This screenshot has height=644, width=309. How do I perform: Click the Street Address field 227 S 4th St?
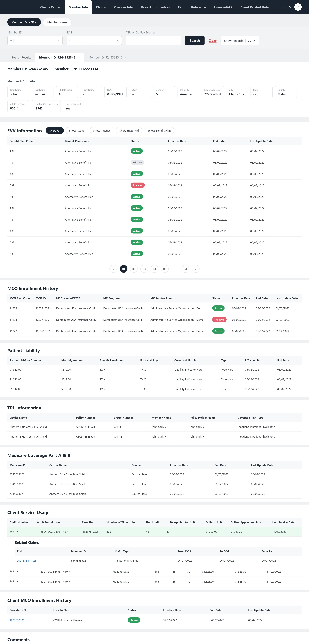(x=213, y=92)
